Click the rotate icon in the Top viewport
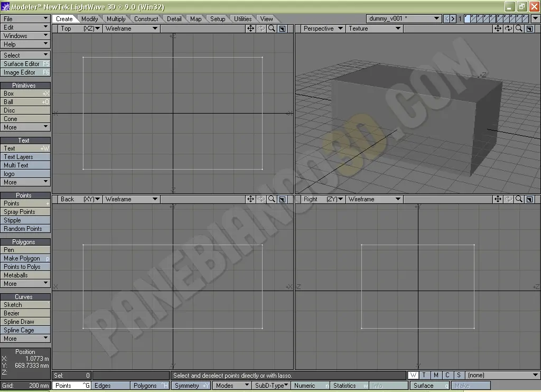Viewport: 541px width, 392px height. [261, 29]
